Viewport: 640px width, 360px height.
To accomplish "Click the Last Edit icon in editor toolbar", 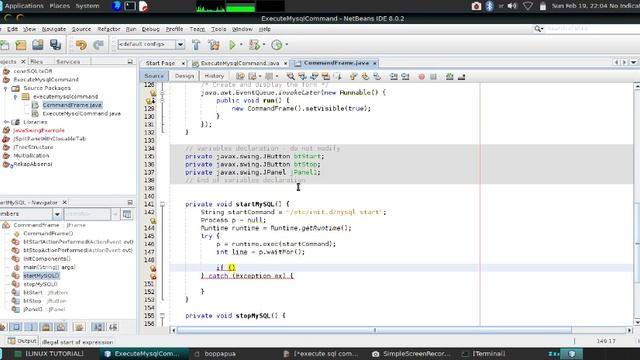I will tap(240, 76).
